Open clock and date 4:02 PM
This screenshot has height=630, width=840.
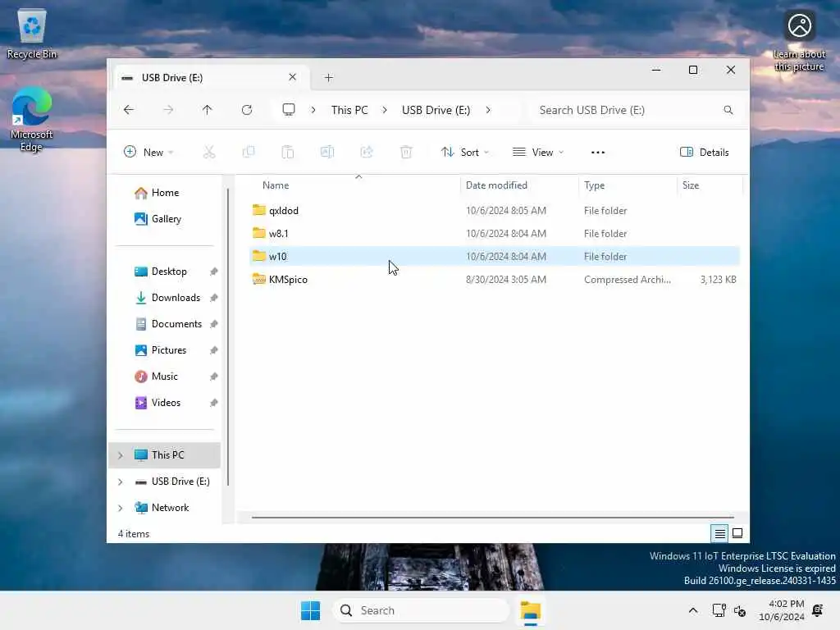tap(781, 610)
